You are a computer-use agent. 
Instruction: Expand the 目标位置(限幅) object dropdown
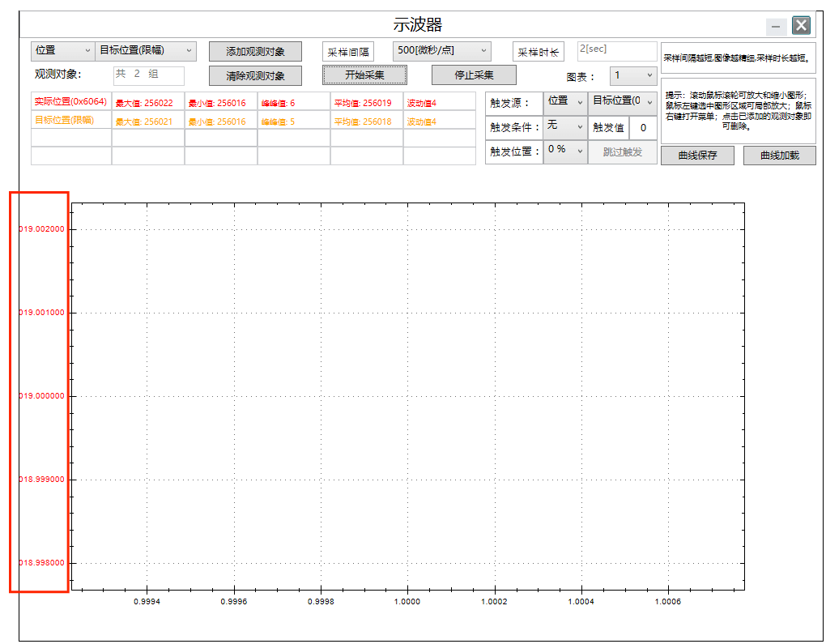click(146, 50)
